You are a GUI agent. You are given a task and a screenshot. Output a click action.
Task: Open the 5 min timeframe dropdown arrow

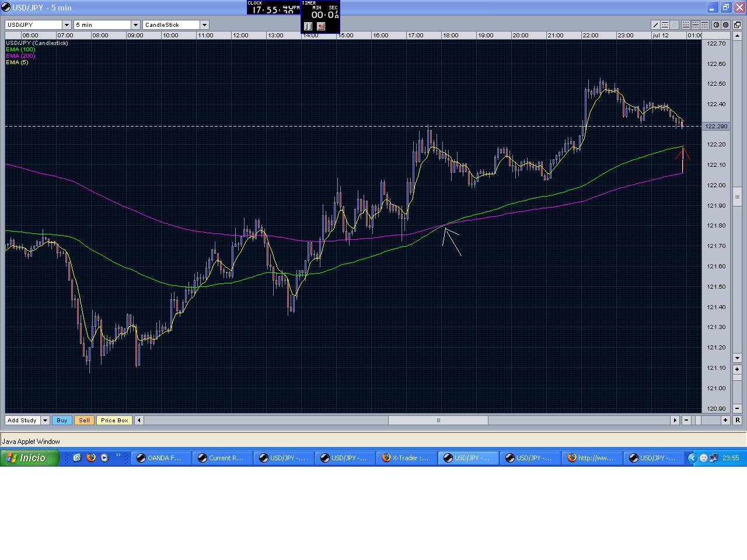click(x=135, y=25)
